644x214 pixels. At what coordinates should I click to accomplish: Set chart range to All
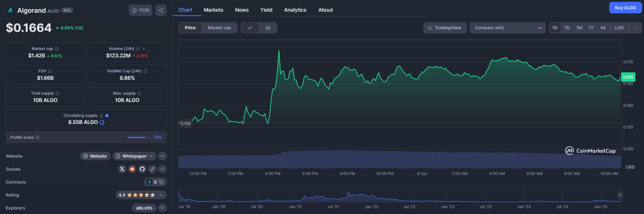(603, 28)
